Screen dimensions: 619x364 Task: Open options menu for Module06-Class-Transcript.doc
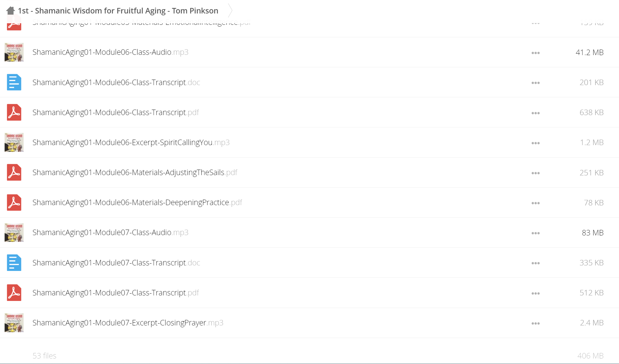pos(536,83)
